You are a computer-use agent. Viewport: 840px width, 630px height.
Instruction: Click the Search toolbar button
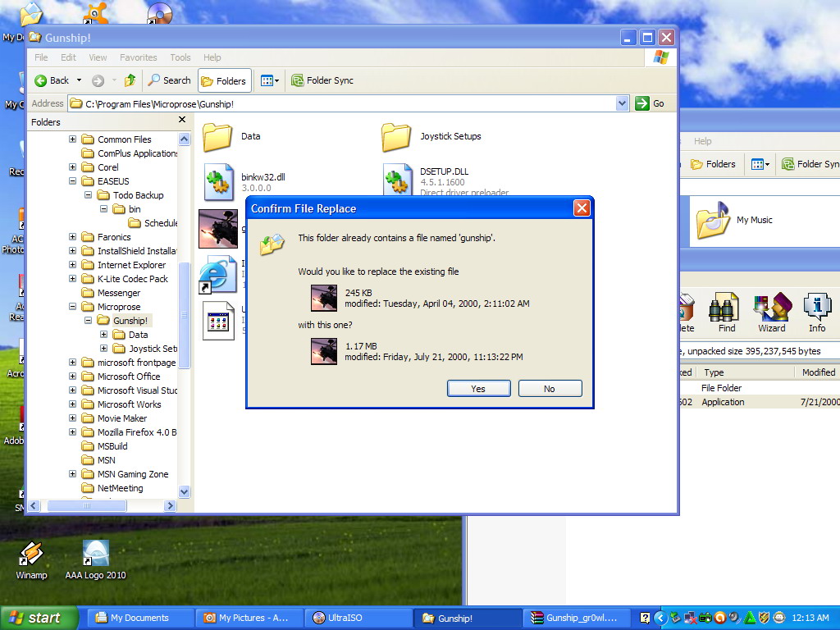pyautogui.click(x=169, y=80)
